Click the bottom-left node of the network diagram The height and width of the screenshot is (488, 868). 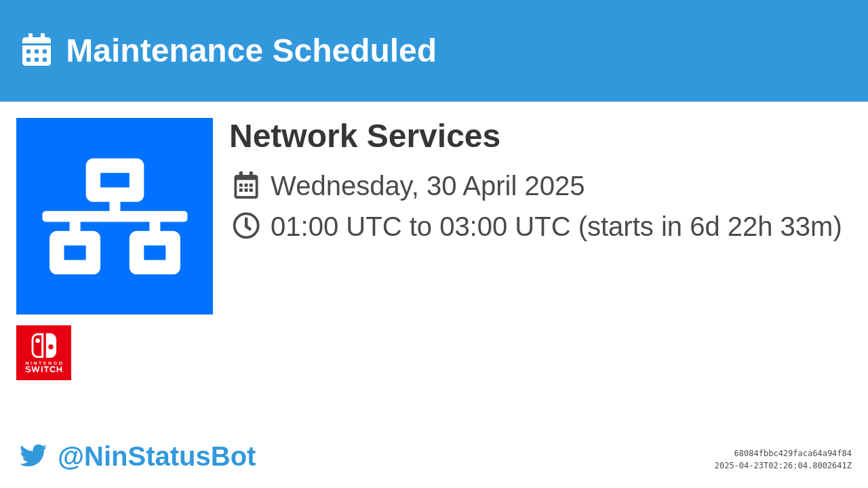tap(75, 253)
